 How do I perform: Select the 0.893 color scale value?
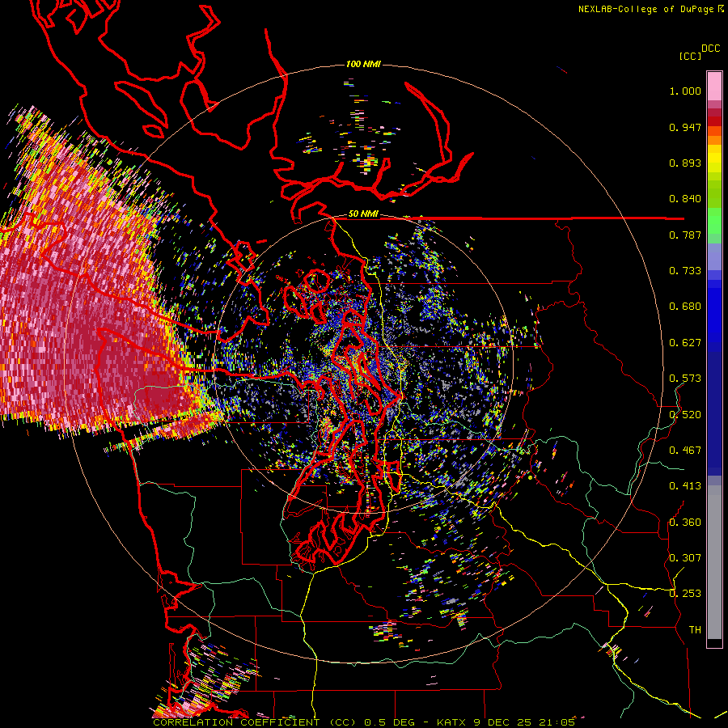point(685,163)
